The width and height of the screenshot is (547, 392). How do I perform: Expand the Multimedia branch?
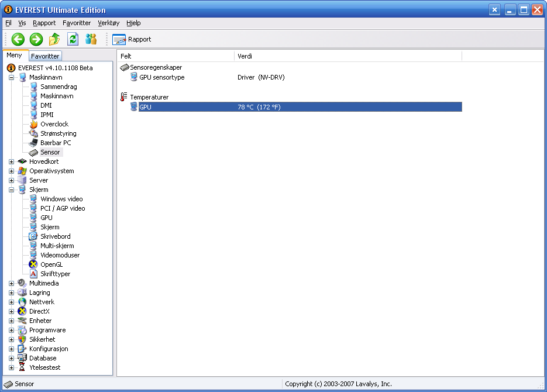pos(12,284)
